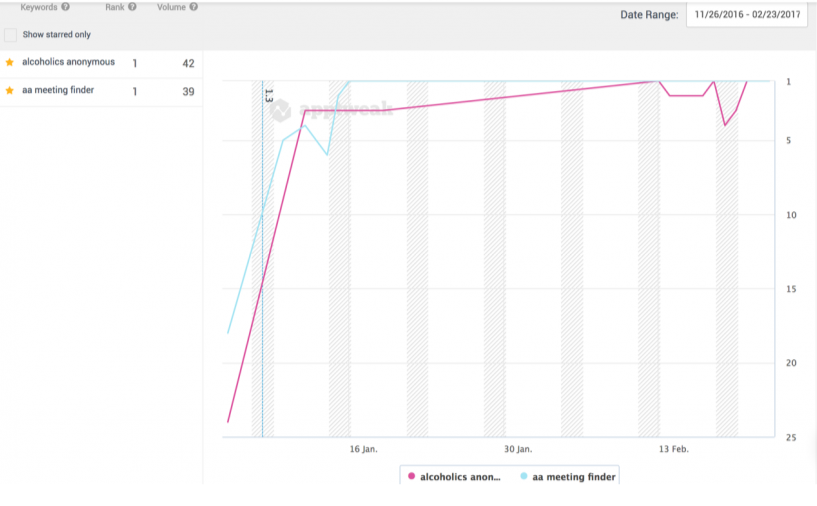
Task: Sort by the Rank column header
Action: tap(114, 7)
